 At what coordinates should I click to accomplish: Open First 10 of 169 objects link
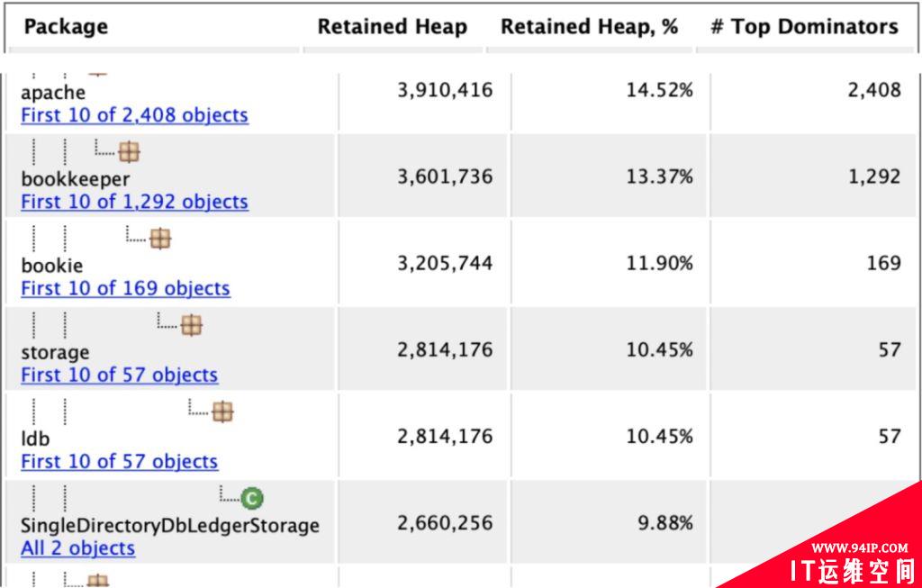point(125,288)
